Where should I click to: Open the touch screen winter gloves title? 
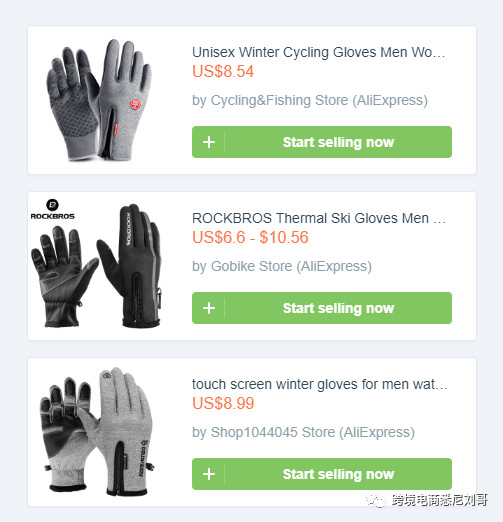[x=320, y=384]
